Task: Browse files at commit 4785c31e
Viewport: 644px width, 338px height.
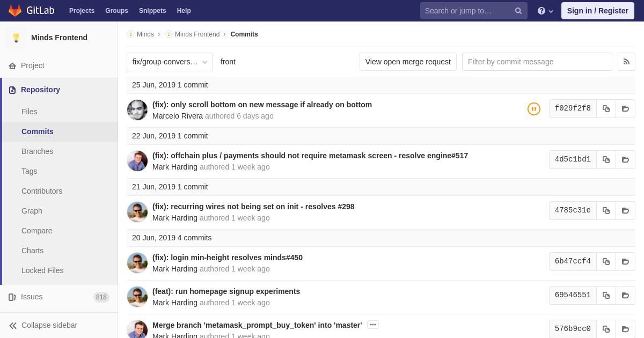Action: coord(625,211)
